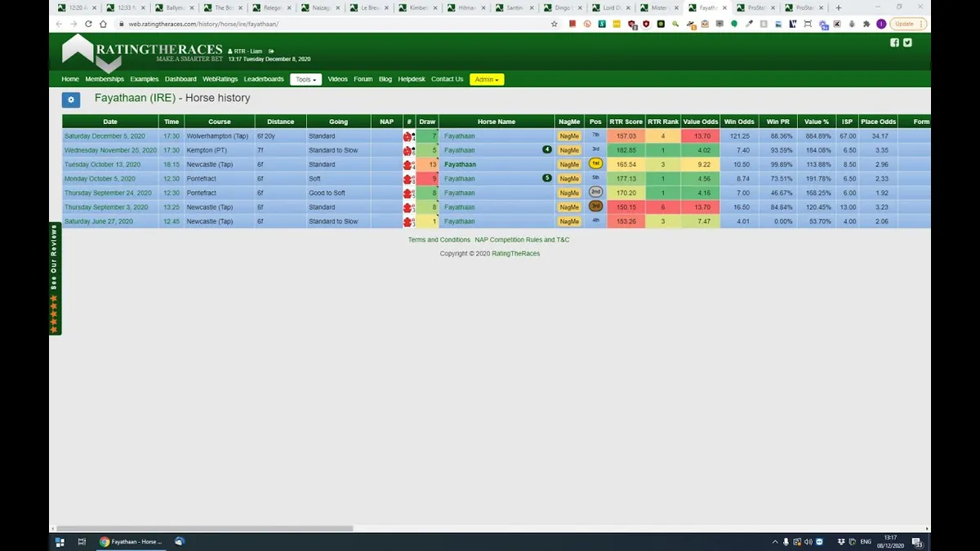980x551 pixels.
Task: Click the jockey silks icon in October 5 row
Action: tap(408, 179)
